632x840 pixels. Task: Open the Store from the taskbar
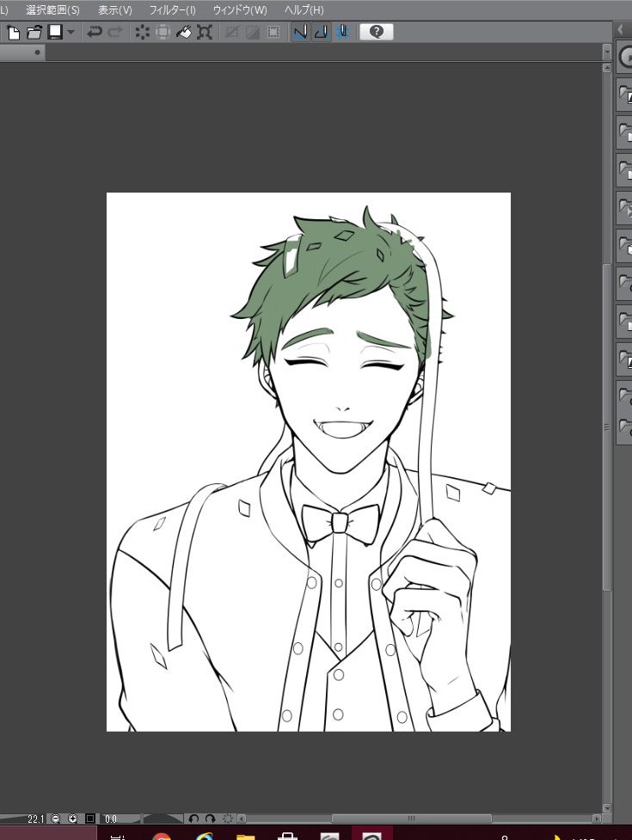(287, 836)
